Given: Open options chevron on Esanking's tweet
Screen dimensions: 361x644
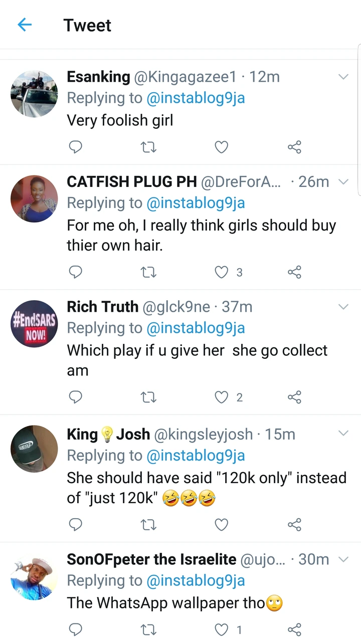Looking at the screenshot, I should [343, 77].
